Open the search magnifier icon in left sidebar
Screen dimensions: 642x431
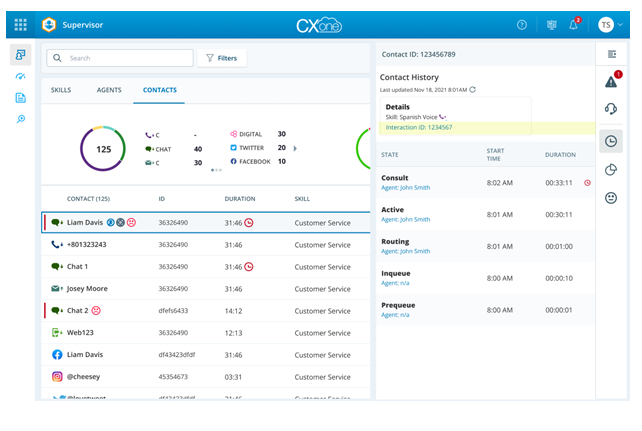point(20,119)
